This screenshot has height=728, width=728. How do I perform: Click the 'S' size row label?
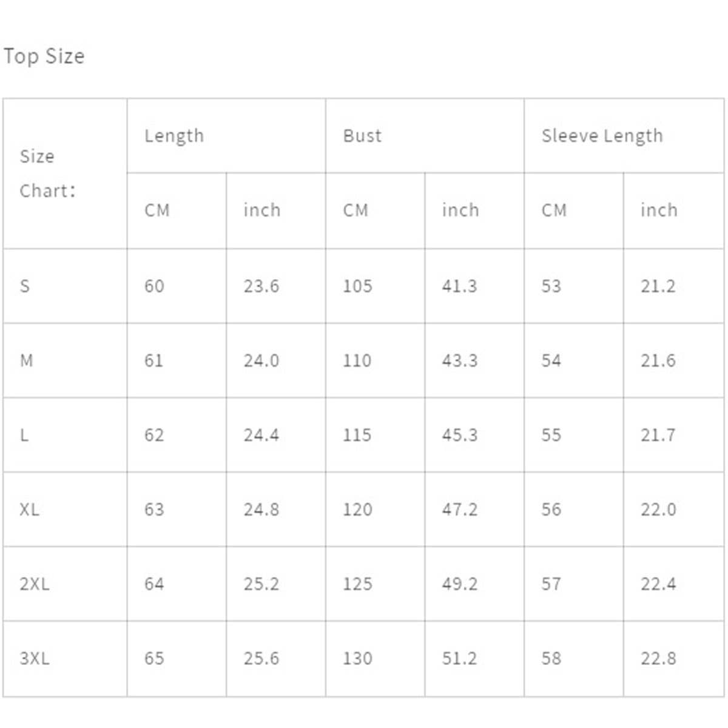pyautogui.click(x=25, y=286)
